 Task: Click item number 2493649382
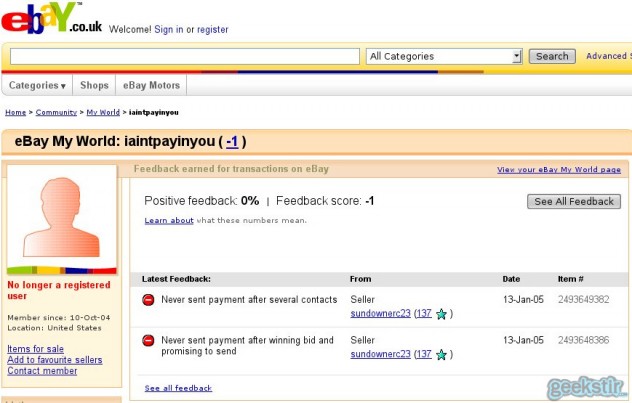tap(583, 299)
